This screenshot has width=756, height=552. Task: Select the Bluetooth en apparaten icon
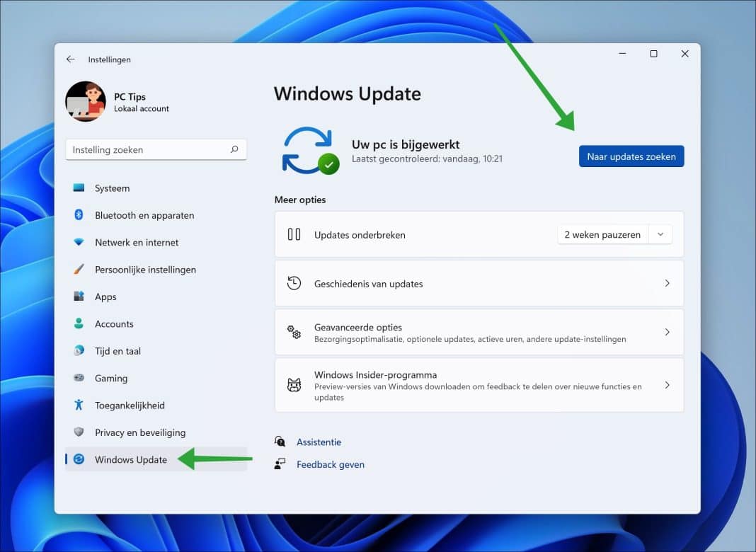tap(80, 215)
